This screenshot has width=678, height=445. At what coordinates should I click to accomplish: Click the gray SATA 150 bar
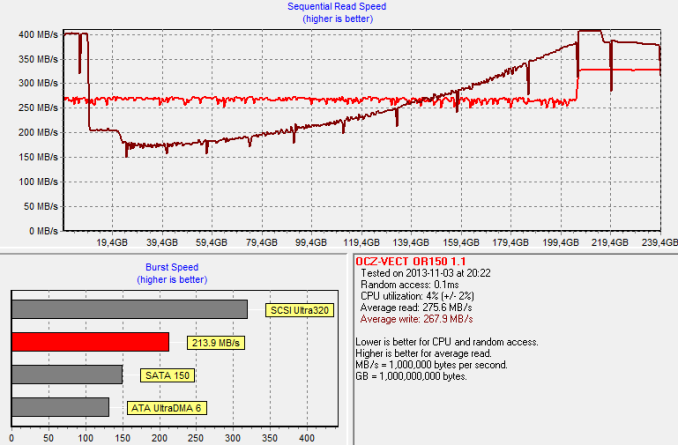(x=67, y=375)
